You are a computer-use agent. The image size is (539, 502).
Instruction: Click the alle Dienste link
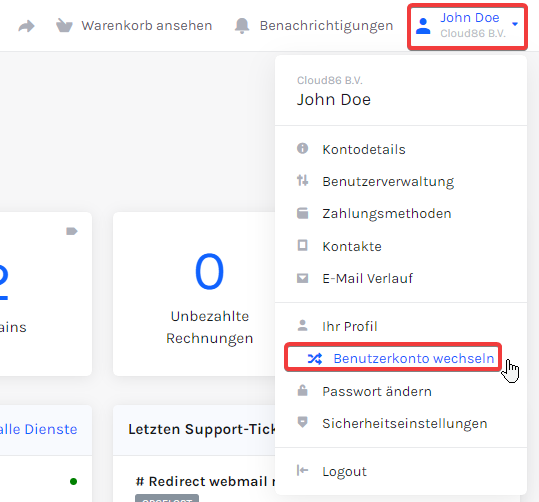38,429
